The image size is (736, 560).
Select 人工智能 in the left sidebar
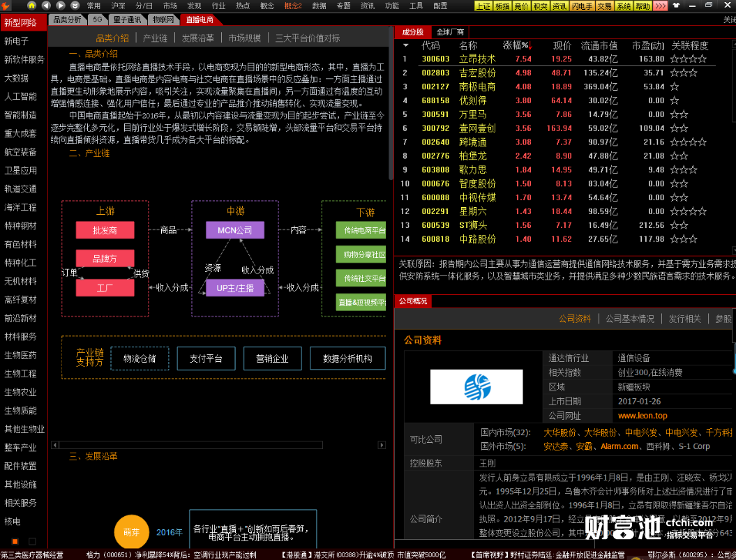(x=24, y=96)
